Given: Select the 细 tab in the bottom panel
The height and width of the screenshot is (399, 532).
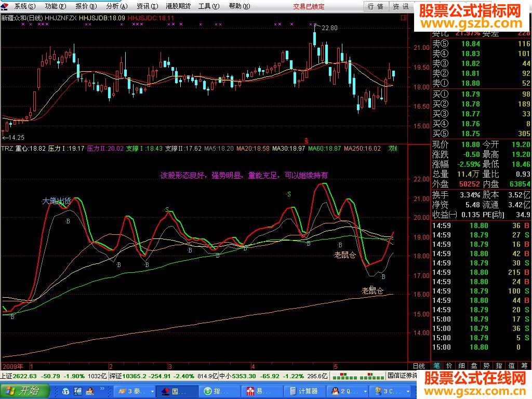Looking at the screenshot, I should tap(461, 365).
